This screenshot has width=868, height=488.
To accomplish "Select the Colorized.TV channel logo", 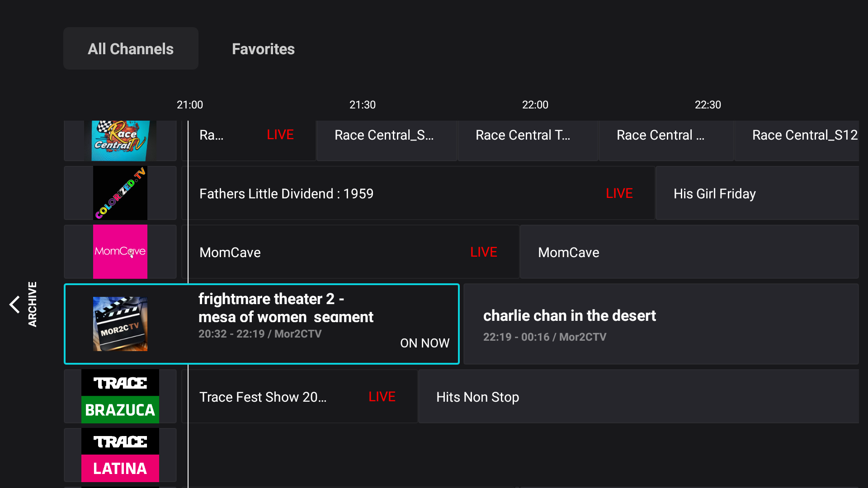I will tap(120, 193).
